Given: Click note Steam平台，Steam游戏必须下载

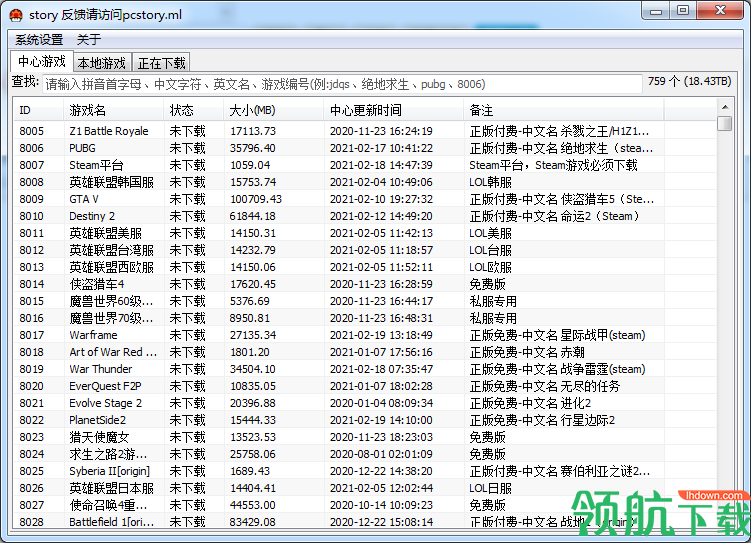Looking at the screenshot, I should [x=553, y=165].
